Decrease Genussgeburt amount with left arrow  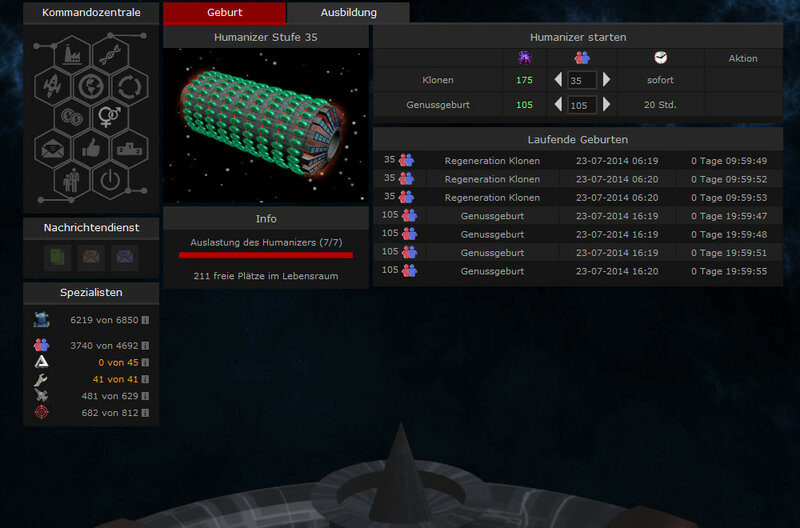point(558,105)
